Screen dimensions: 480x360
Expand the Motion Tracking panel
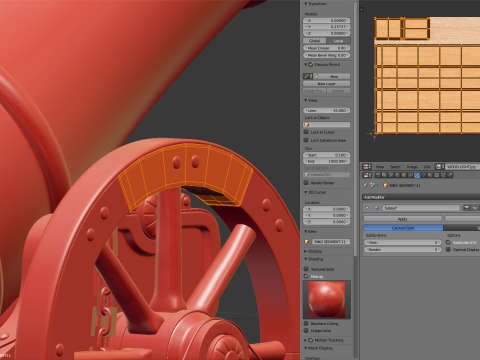click(306, 340)
